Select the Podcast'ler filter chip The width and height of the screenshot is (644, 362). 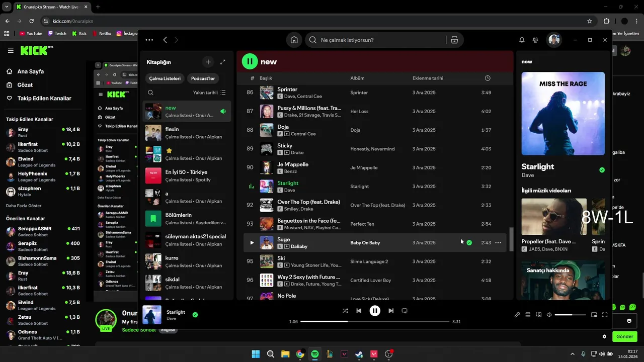[x=203, y=78]
